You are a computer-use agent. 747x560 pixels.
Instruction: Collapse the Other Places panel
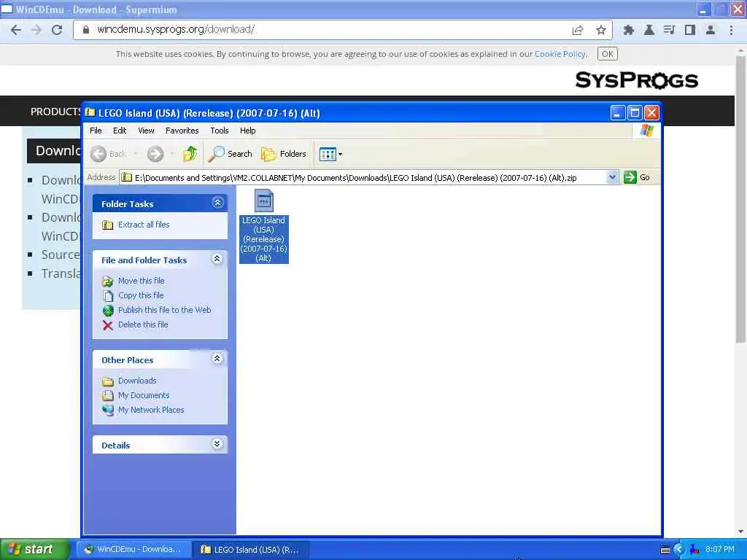click(x=217, y=359)
